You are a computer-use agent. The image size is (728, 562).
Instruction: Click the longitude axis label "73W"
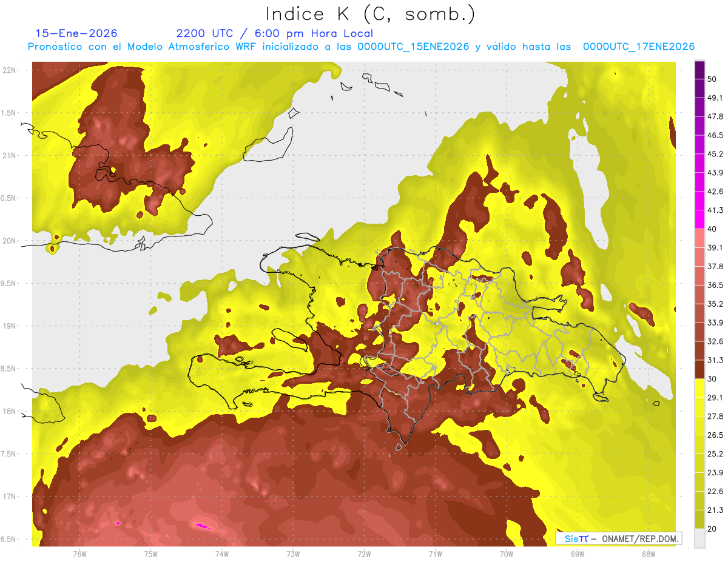pos(293,554)
